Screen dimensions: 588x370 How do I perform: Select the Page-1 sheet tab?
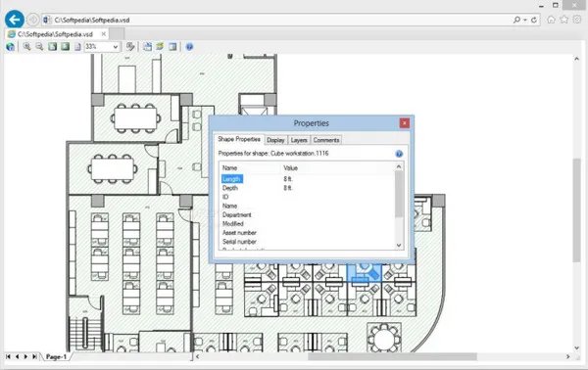56,356
